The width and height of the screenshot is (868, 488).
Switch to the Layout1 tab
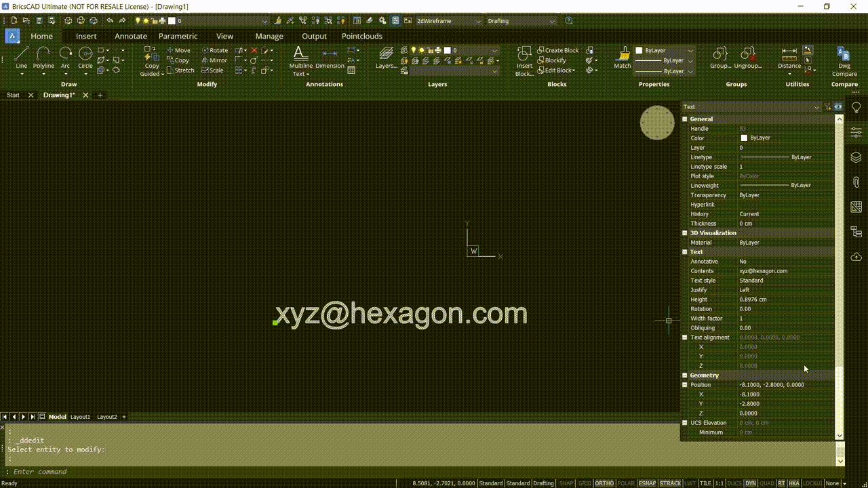80,417
